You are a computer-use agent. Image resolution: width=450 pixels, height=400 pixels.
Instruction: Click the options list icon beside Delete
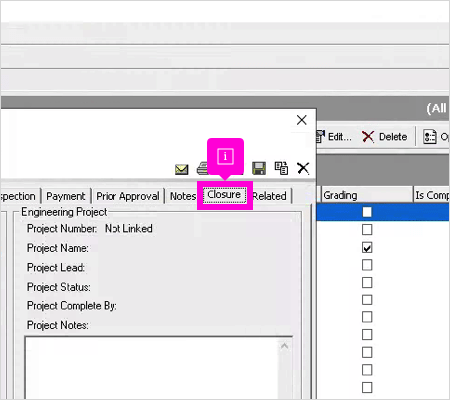tap(430, 137)
